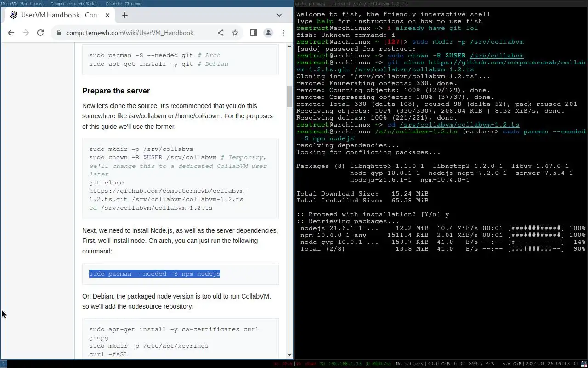Click 'sudo apt-get install -y git' code line
Viewport: 588px width, 368px height.
tap(158, 64)
